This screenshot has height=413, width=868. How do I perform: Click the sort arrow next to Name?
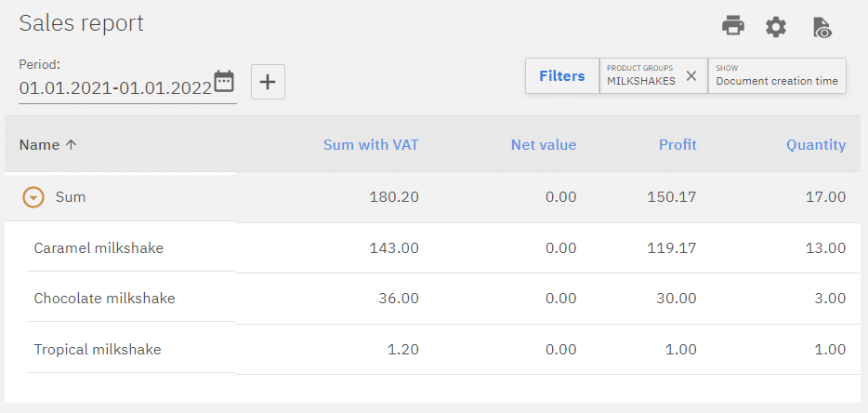coord(72,145)
